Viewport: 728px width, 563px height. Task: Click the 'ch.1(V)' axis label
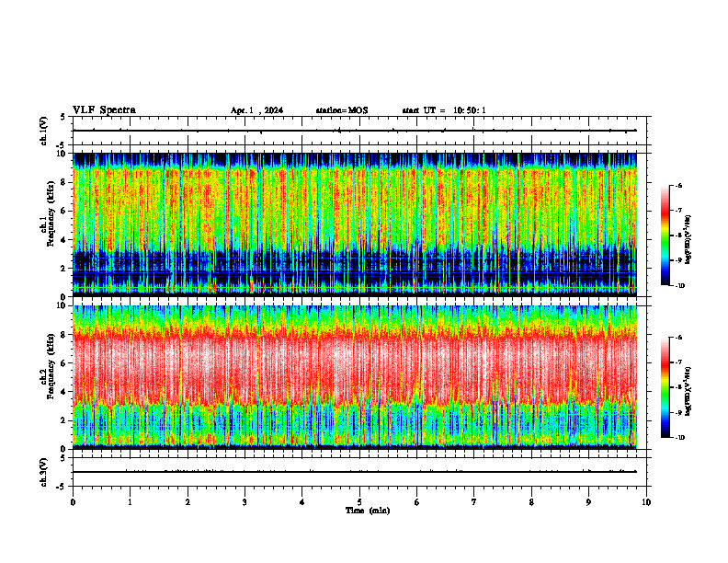coord(44,131)
